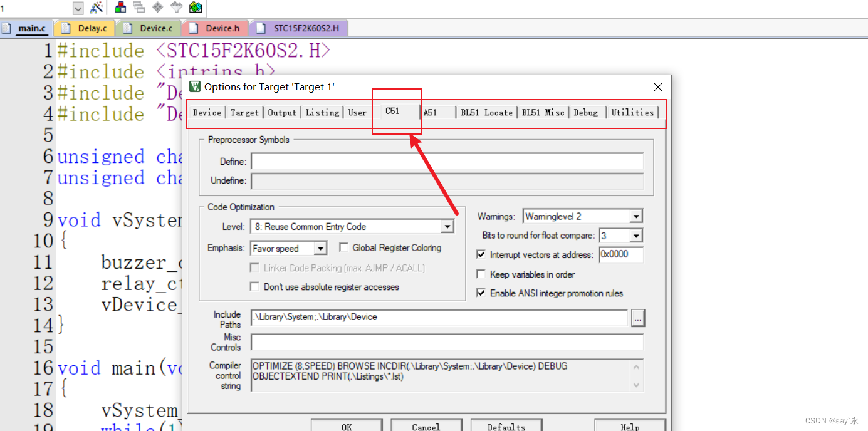Open Options for Target using the magic wand icon
868x431 pixels.
[95, 8]
